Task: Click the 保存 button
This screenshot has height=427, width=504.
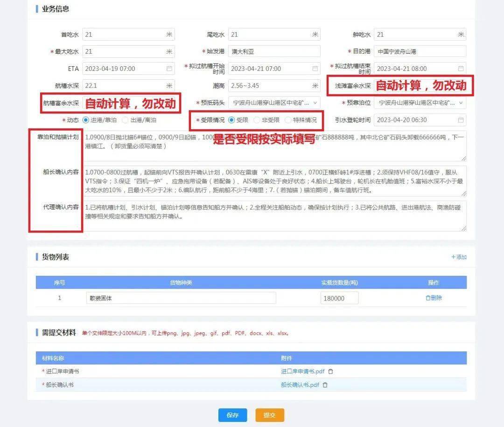Action: pos(232,414)
